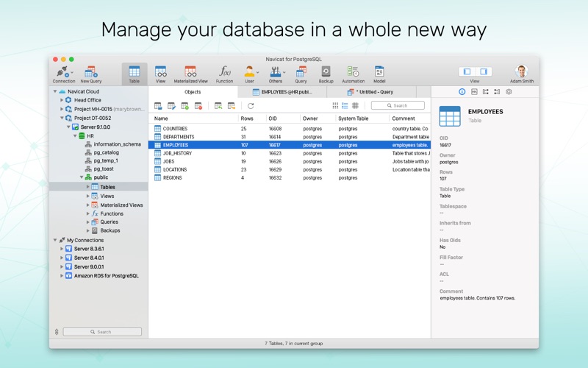This screenshot has width=588, height=368.
Task: Expand the Head Office tree node
Action: click(62, 100)
